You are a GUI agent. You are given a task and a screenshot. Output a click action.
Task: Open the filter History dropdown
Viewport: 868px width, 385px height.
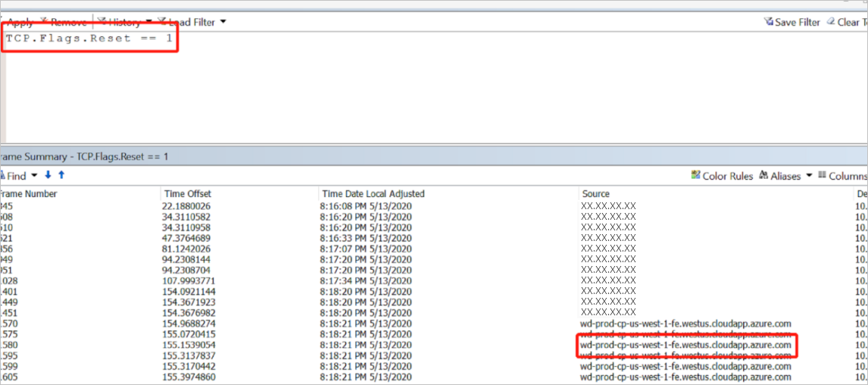click(124, 22)
